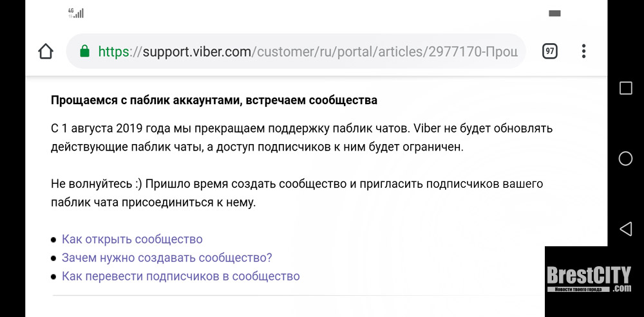Open the tab switcher showing 97 tabs
Screen dimensions: 644x317
pos(549,51)
